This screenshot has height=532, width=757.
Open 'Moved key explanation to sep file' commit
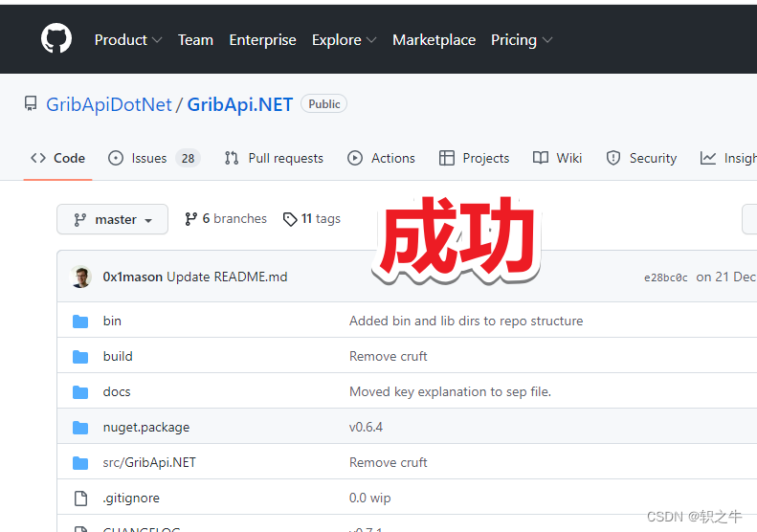tap(450, 391)
